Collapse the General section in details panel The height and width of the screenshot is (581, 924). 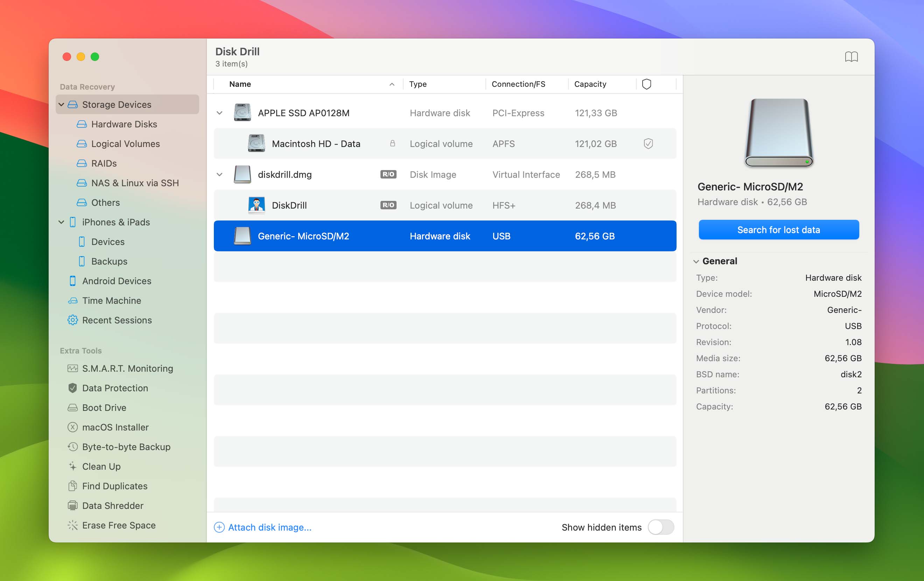pyautogui.click(x=696, y=261)
